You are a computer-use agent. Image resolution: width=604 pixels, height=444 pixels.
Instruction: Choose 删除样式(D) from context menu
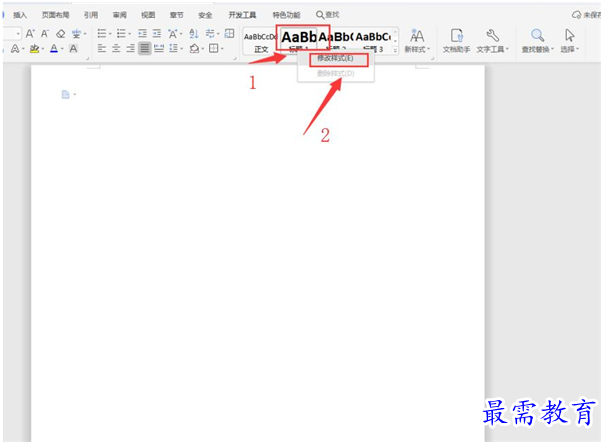coord(335,74)
